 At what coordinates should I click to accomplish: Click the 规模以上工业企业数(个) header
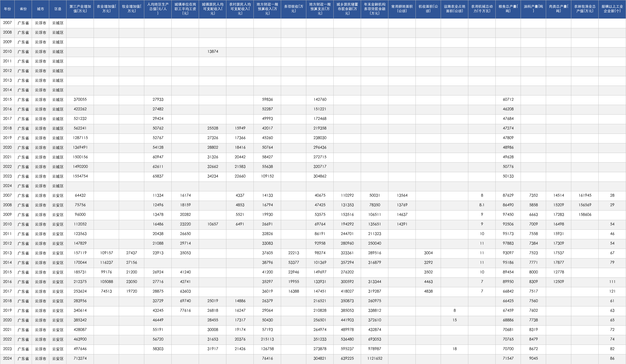pos(612,9)
